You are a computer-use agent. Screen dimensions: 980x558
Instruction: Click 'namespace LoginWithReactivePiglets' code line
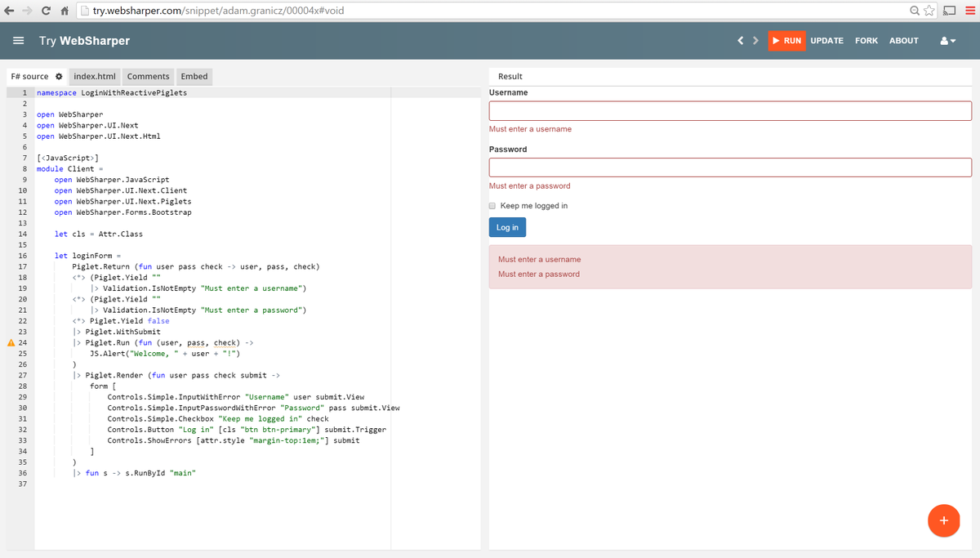pos(112,92)
